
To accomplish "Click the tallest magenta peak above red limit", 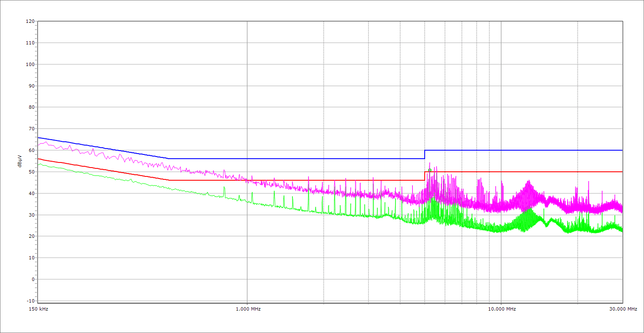I will click(x=430, y=163).
